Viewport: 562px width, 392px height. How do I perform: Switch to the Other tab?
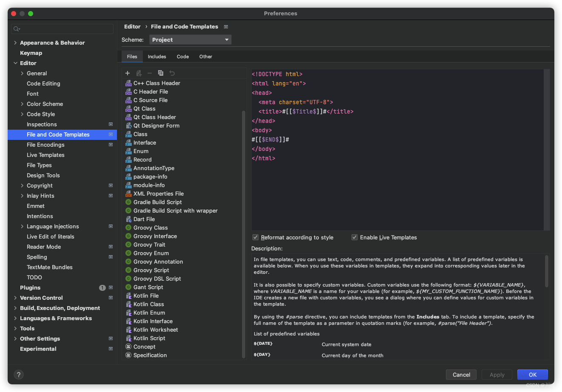click(206, 57)
